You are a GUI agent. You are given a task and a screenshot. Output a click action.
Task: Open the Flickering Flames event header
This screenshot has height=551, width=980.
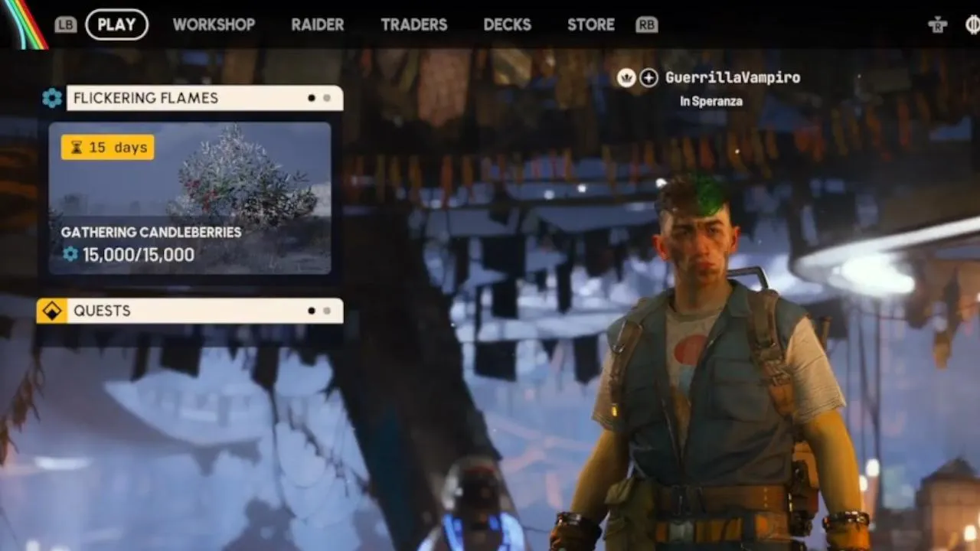204,98
